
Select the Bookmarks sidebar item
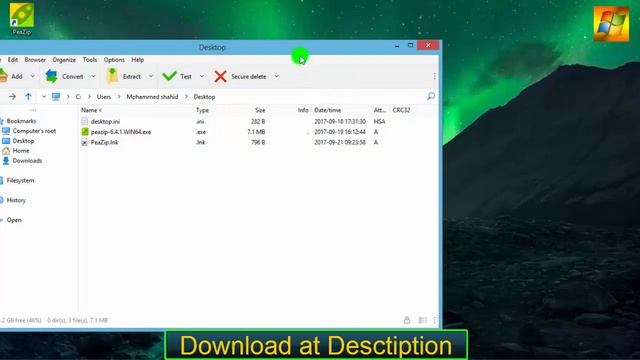21,121
